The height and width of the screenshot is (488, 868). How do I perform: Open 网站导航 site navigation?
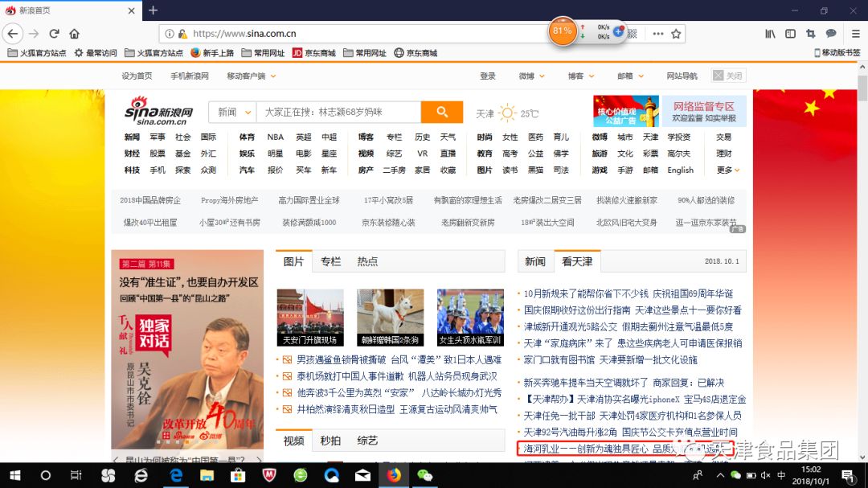point(682,76)
